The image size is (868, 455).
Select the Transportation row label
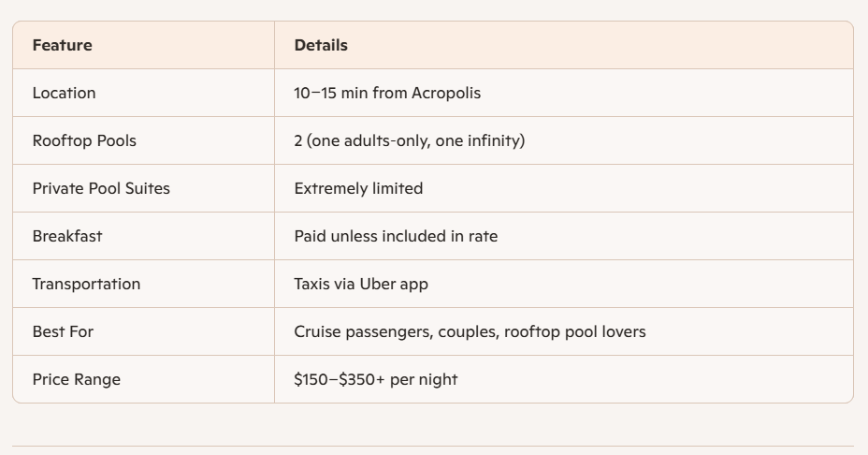click(86, 284)
